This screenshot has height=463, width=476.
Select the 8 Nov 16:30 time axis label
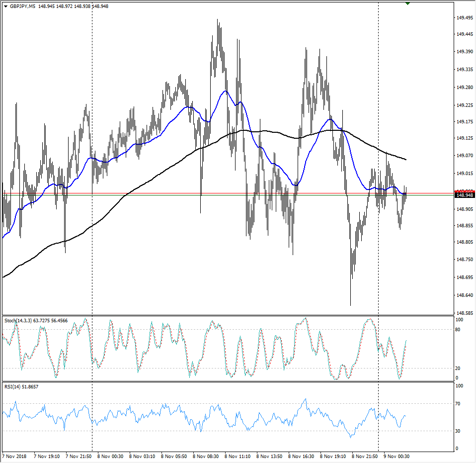[x=303, y=456]
